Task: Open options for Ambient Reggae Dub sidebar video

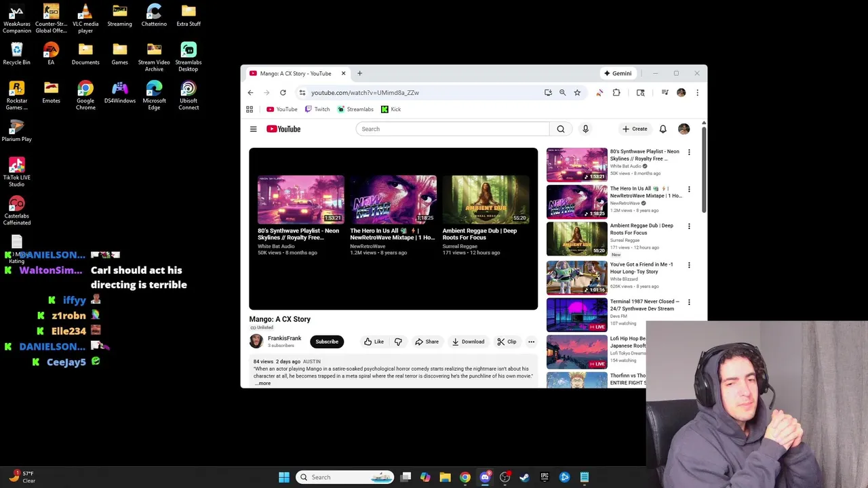Action: tap(689, 226)
